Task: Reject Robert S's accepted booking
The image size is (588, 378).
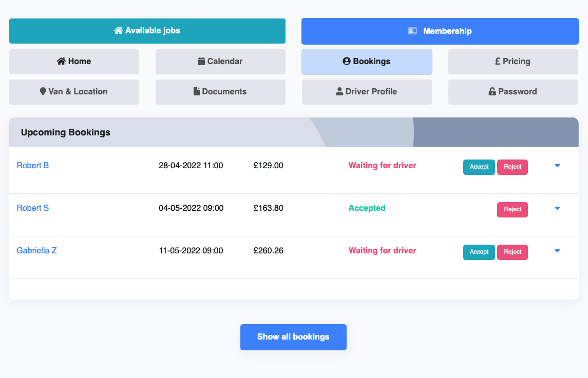Action: pyautogui.click(x=512, y=210)
